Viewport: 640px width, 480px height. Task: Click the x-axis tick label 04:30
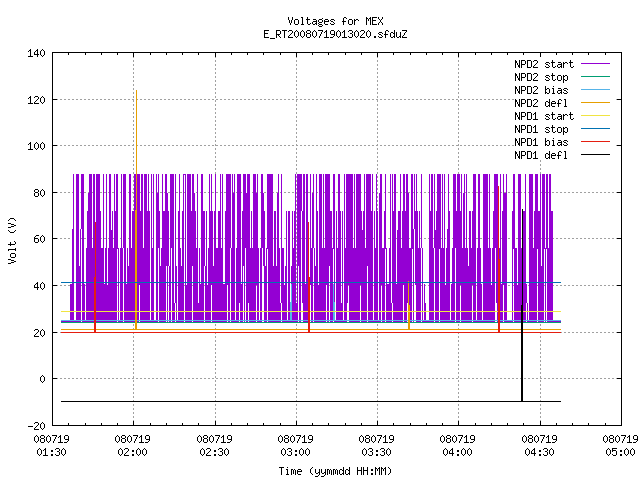click(539, 453)
